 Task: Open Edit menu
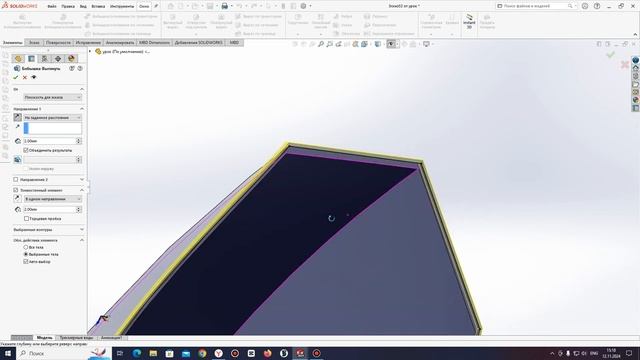point(68,7)
